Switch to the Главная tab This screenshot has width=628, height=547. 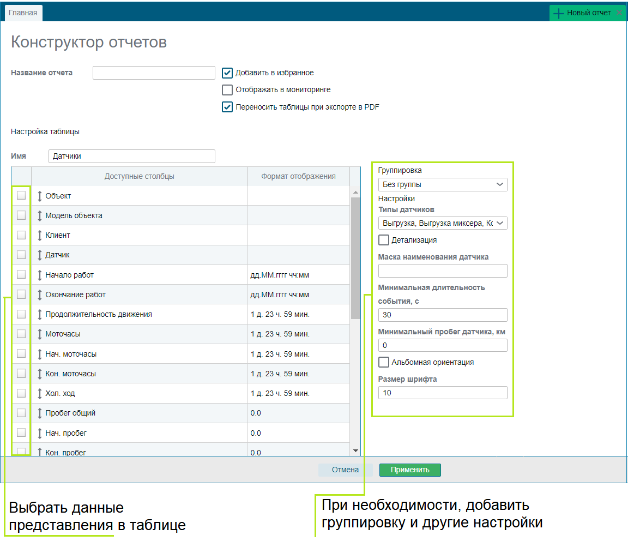coord(23,13)
